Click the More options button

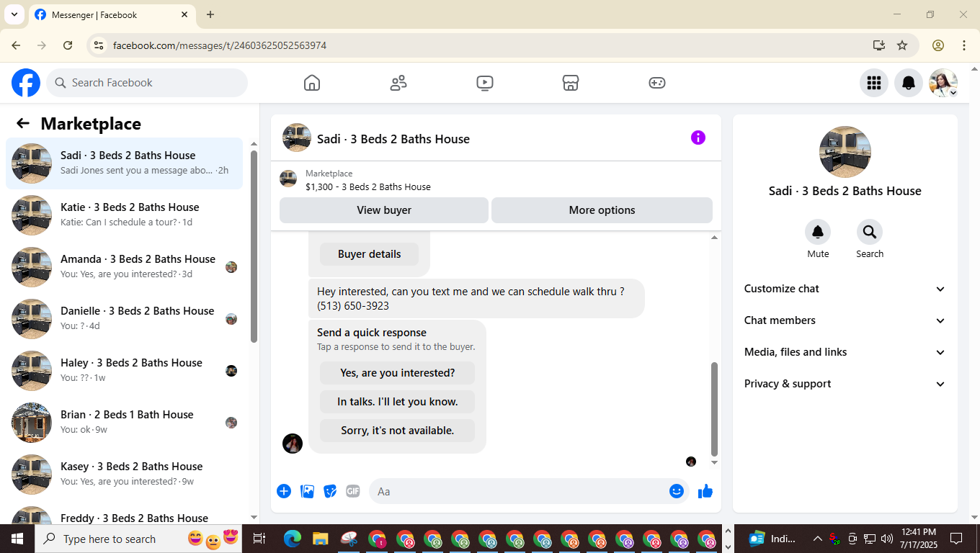click(x=602, y=210)
